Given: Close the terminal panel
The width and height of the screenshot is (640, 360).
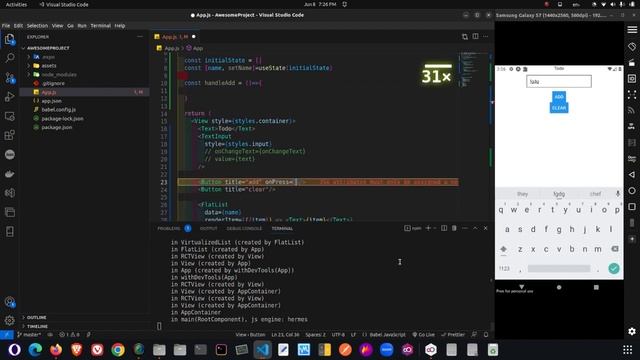Looking at the screenshot, I should click(485, 228).
